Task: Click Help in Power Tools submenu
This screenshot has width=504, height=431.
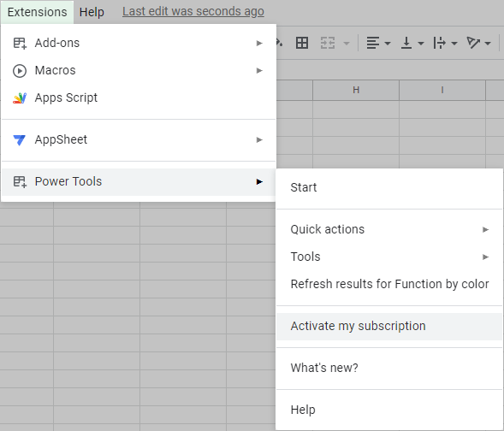Action: tap(389, 410)
